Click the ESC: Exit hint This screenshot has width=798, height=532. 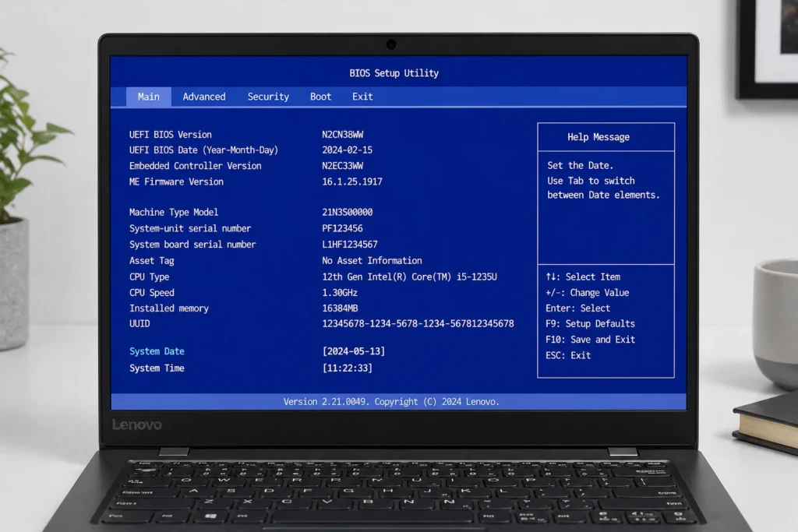(x=568, y=355)
